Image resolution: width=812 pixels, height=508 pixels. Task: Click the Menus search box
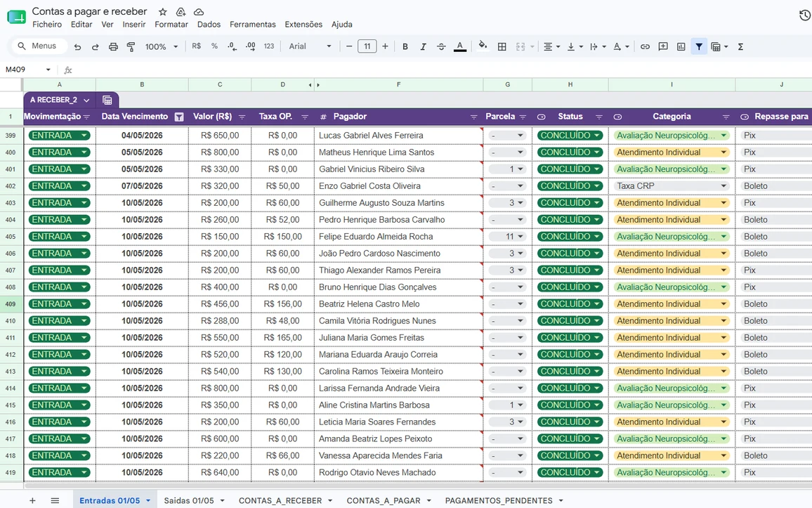(x=40, y=46)
